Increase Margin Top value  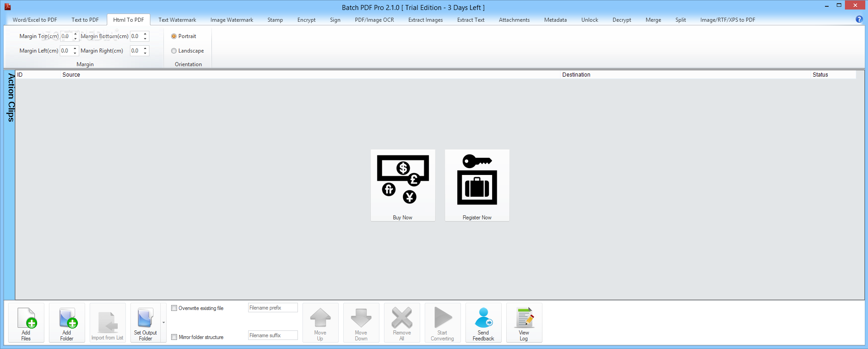76,34
